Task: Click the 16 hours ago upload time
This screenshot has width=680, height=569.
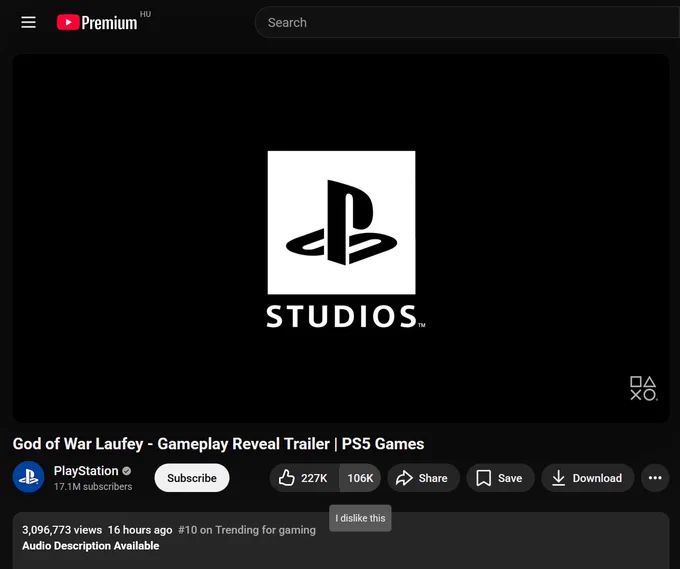Action: [140, 530]
